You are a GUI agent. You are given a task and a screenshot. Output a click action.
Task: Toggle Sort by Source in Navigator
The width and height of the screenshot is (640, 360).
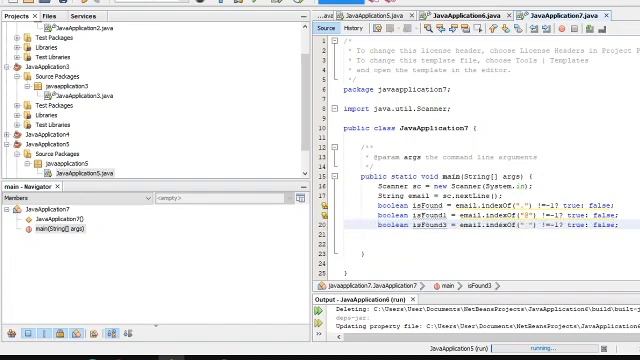click(128, 333)
